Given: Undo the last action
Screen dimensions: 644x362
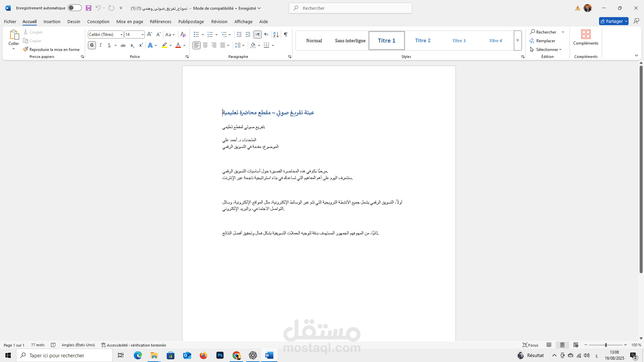Looking at the screenshot, I should (x=98, y=8).
